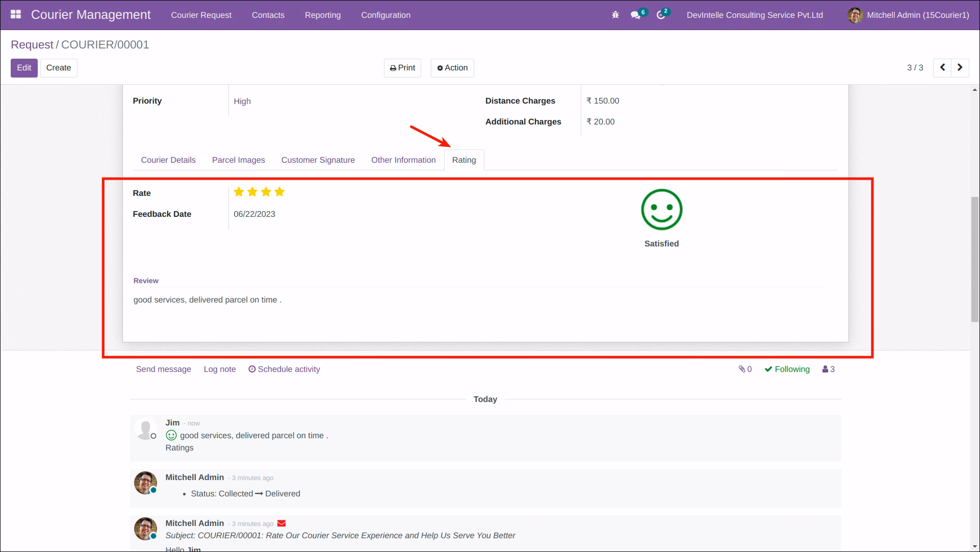Open the Reporting menu
This screenshot has height=552, width=980.
(x=323, y=15)
